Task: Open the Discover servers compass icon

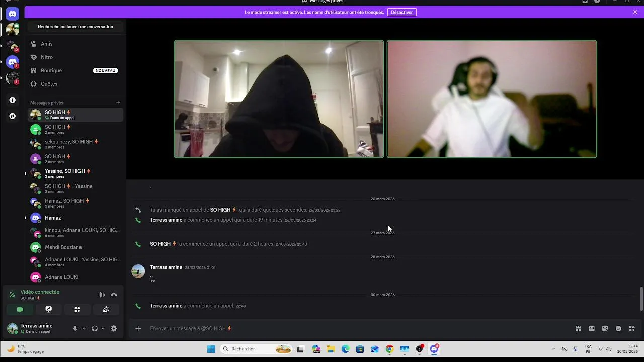Action: point(13,116)
